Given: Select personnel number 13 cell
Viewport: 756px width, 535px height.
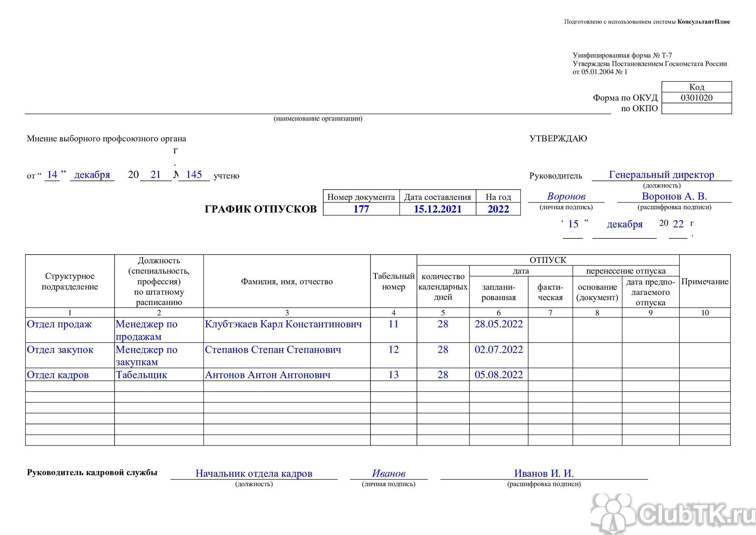Looking at the screenshot, I should point(393,375).
